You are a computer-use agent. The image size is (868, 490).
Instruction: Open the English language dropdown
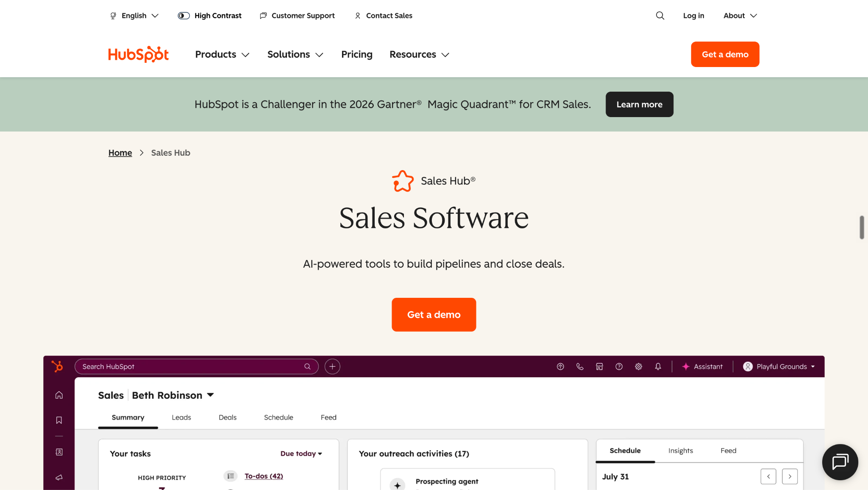134,16
